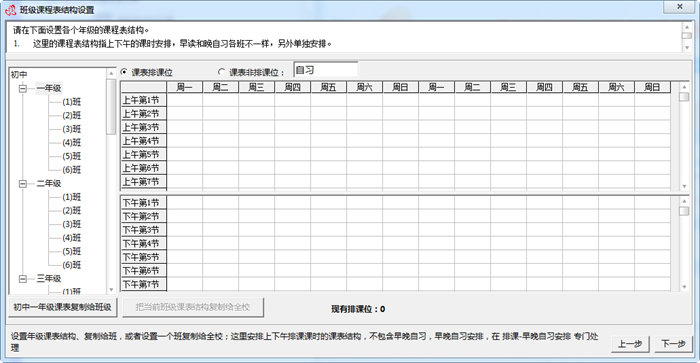Select the 二年级 grade label in tree

[x=49, y=184]
